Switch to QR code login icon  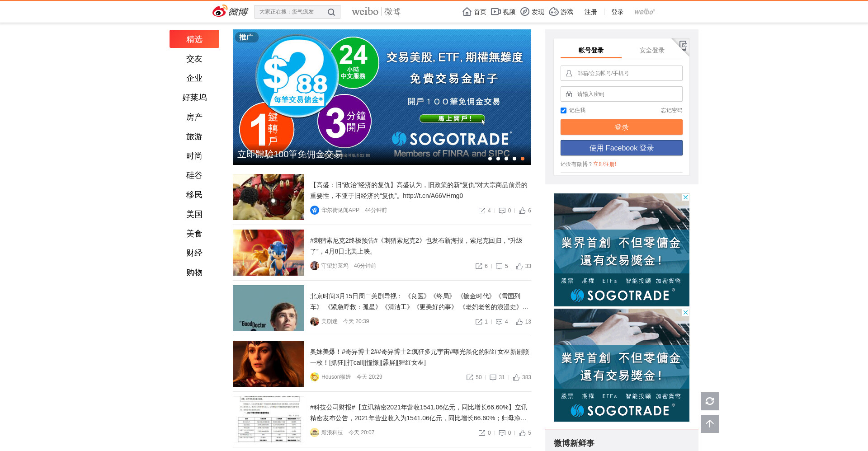683,45
